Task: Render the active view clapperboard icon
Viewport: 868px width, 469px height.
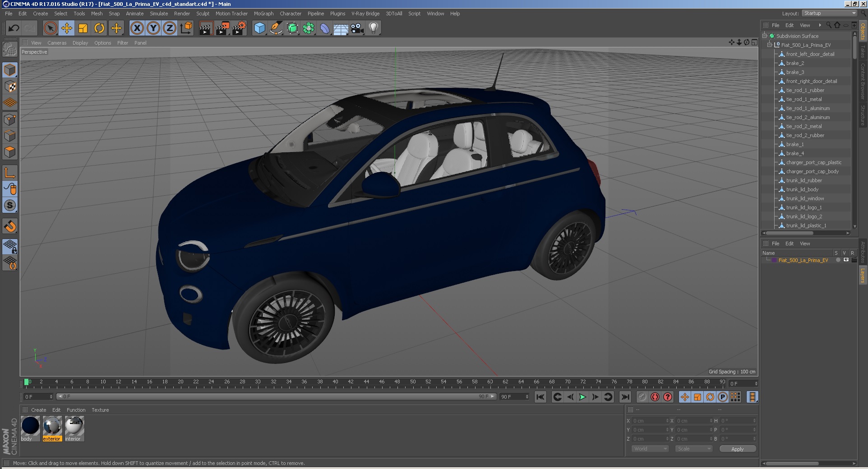Action: pyautogui.click(x=206, y=28)
